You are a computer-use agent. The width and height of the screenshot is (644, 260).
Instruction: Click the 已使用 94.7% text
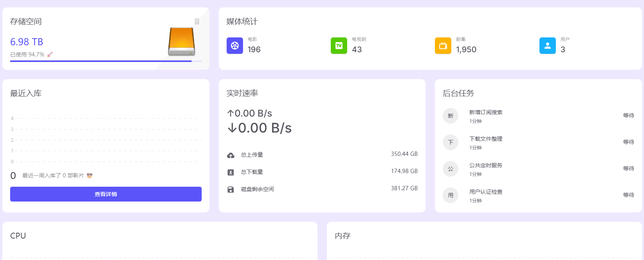pos(27,55)
